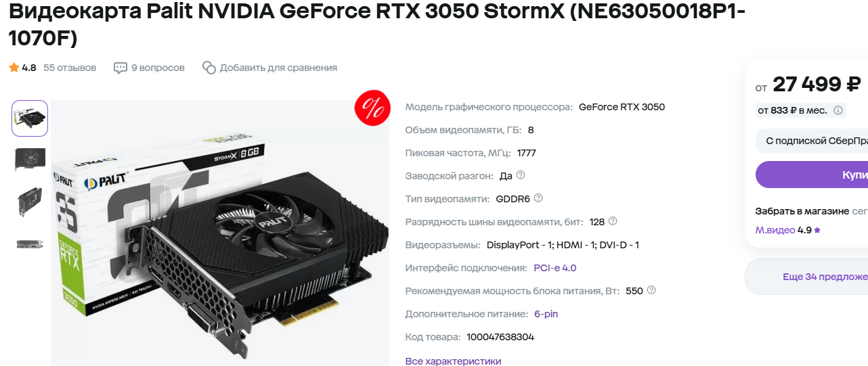
Task: Open help icon next to GDDR6
Action: pos(538,198)
